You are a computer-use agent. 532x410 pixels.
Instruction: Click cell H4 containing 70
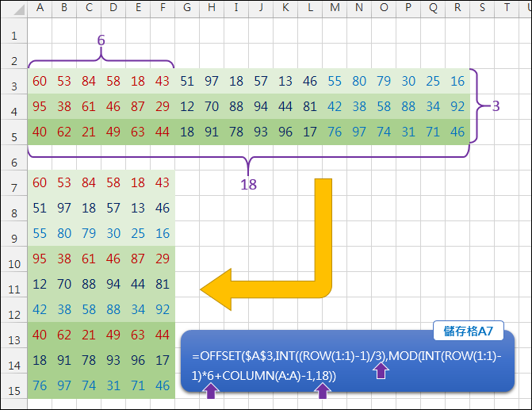[212, 106]
